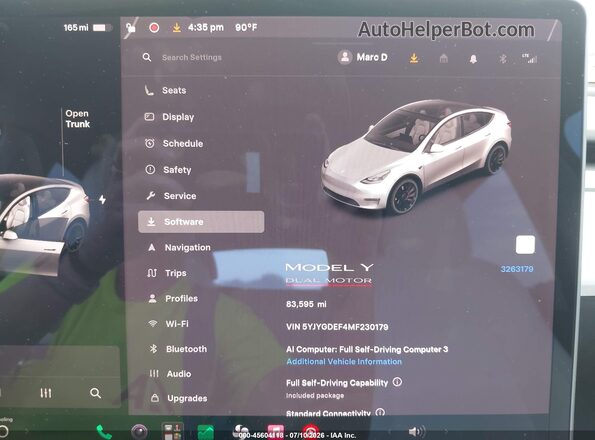Screen dimensions: 595x440
Task: Tap Open Trunk on the car view
Action: [x=77, y=119]
